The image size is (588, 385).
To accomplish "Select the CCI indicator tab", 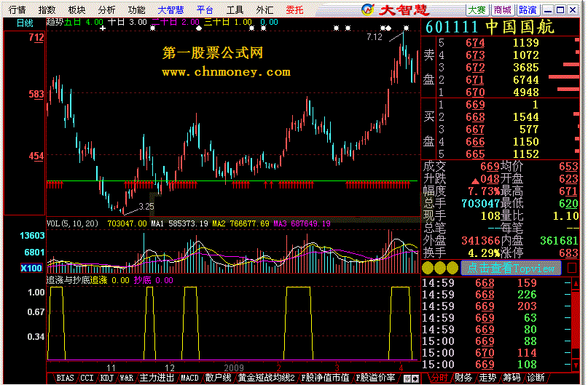I will coord(87,378).
